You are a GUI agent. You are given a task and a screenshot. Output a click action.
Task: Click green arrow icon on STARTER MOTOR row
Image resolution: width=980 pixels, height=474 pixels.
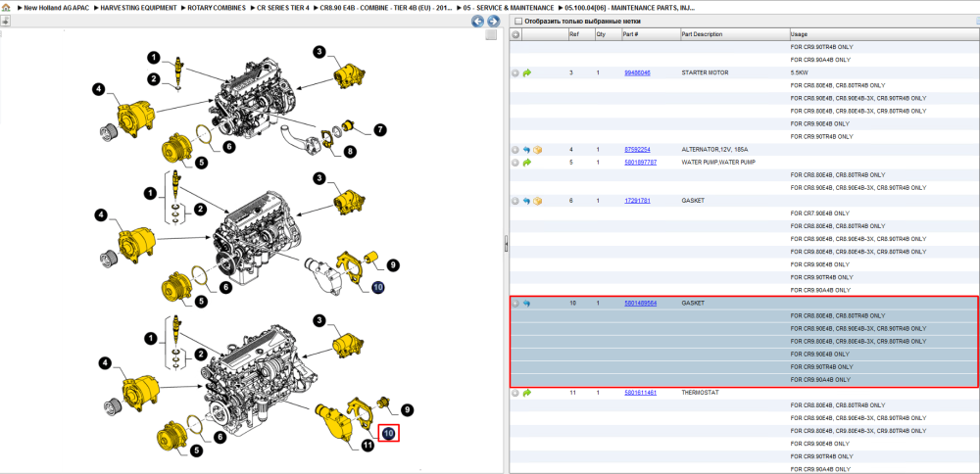pos(526,73)
